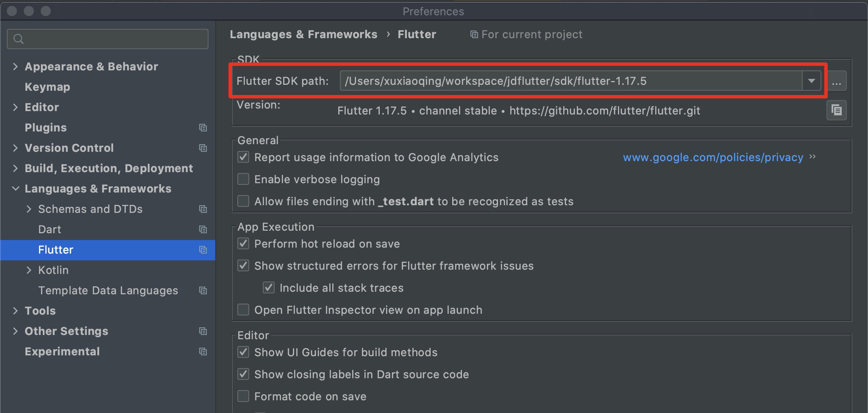This screenshot has height=413, width=868.
Task: Click the project-scope icon beside Experimental
Action: 203,352
